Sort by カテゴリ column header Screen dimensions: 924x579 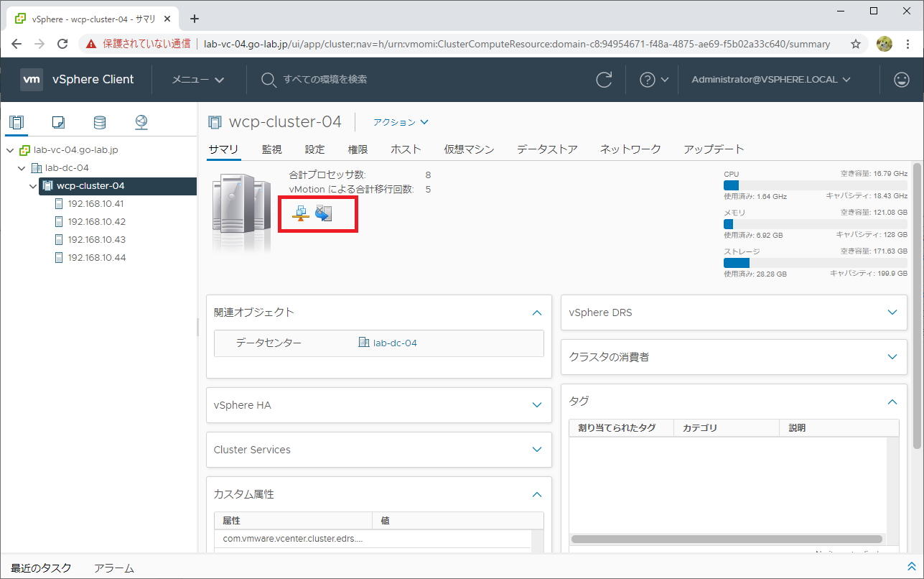(727, 427)
